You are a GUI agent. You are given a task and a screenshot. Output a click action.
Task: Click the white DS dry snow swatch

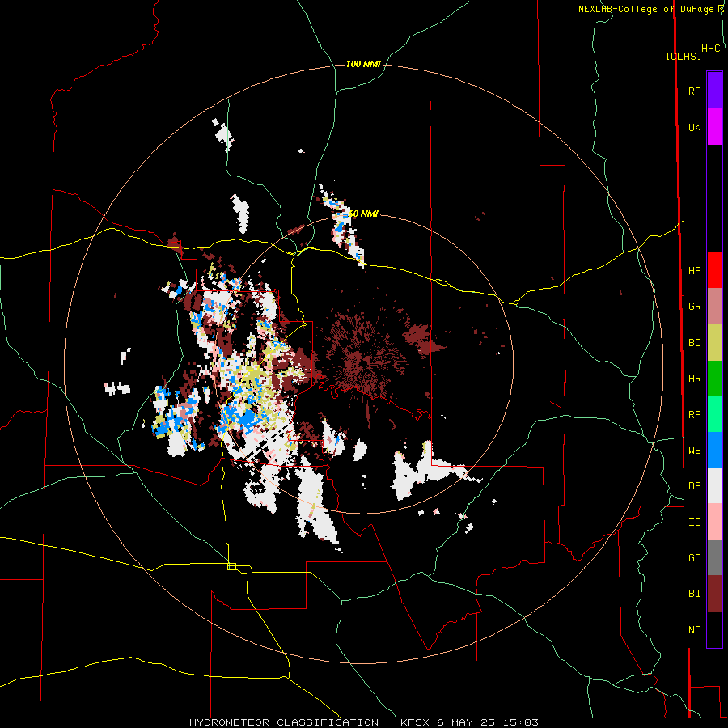coord(714,485)
